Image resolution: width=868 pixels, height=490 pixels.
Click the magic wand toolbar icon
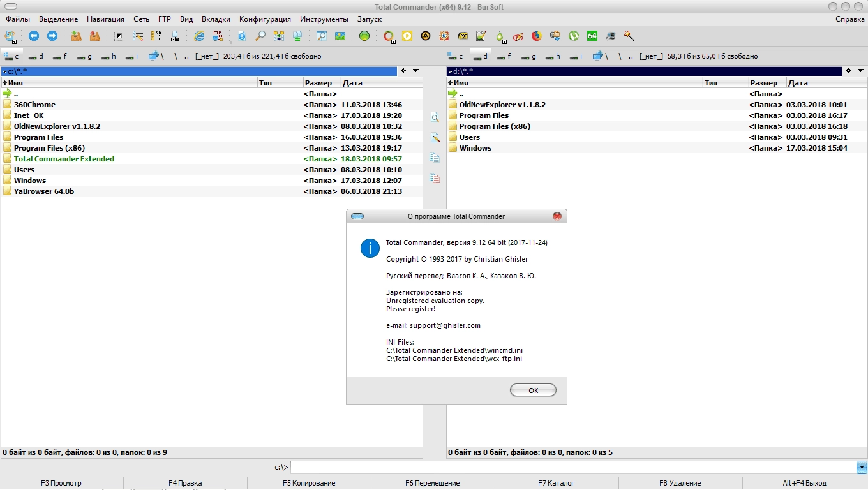(629, 36)
